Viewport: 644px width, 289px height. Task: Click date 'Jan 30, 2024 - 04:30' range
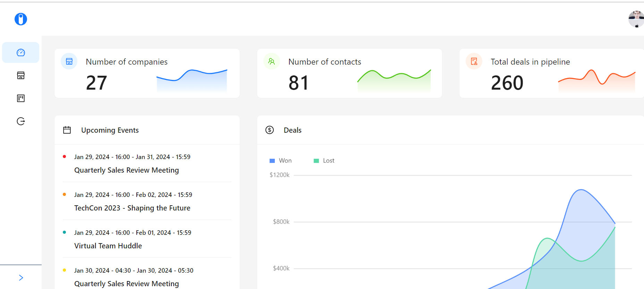(x=134, y=271)
